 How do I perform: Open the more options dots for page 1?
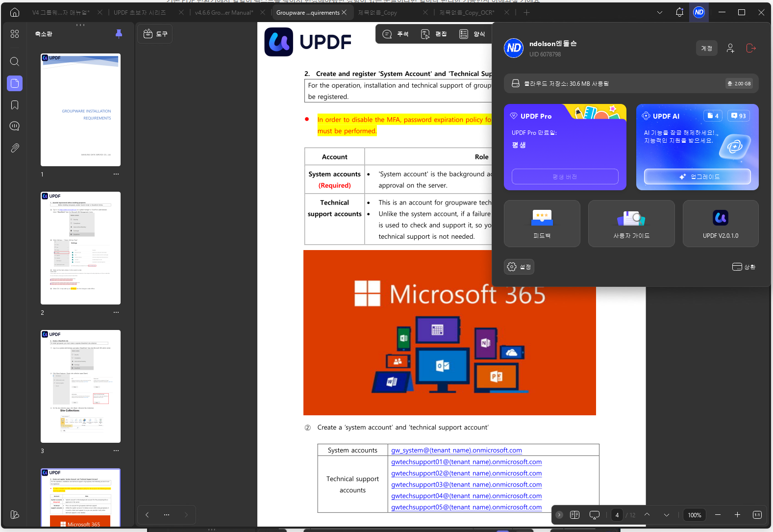click(x=116, y=174)
